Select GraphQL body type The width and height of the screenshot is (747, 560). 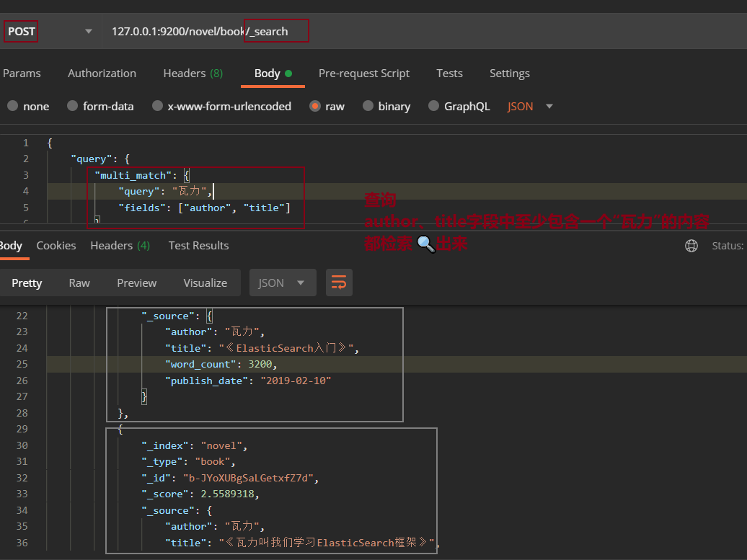459,106
